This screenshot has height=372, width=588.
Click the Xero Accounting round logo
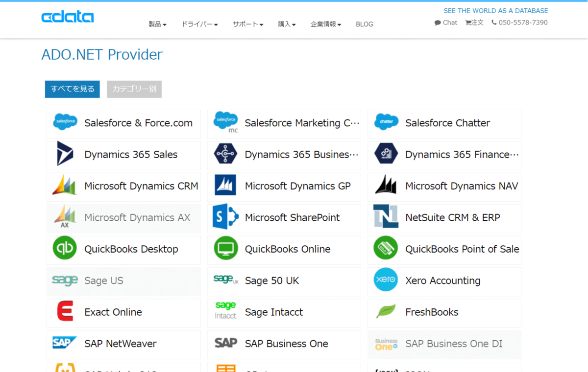click(386, 280)
